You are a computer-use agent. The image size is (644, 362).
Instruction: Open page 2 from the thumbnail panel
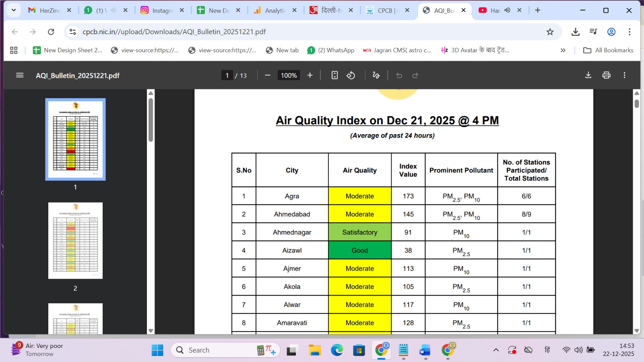75,240
